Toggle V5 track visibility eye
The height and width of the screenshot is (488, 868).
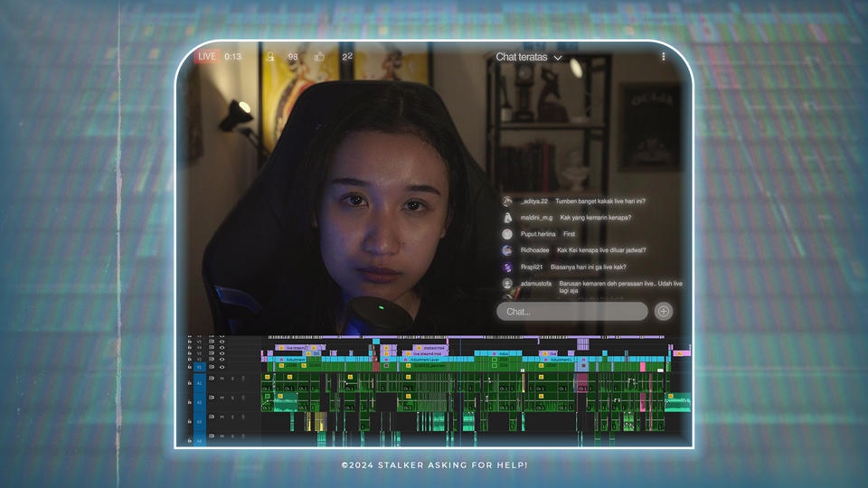point(222,342)
